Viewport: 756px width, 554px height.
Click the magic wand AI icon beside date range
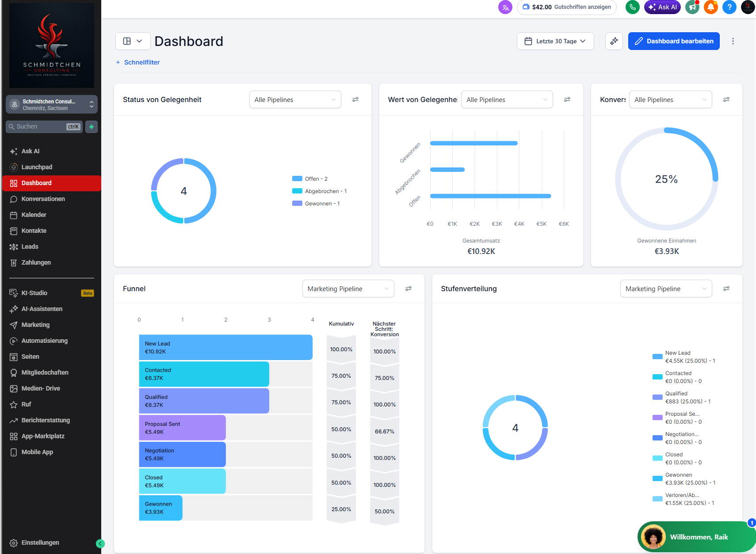614,41
